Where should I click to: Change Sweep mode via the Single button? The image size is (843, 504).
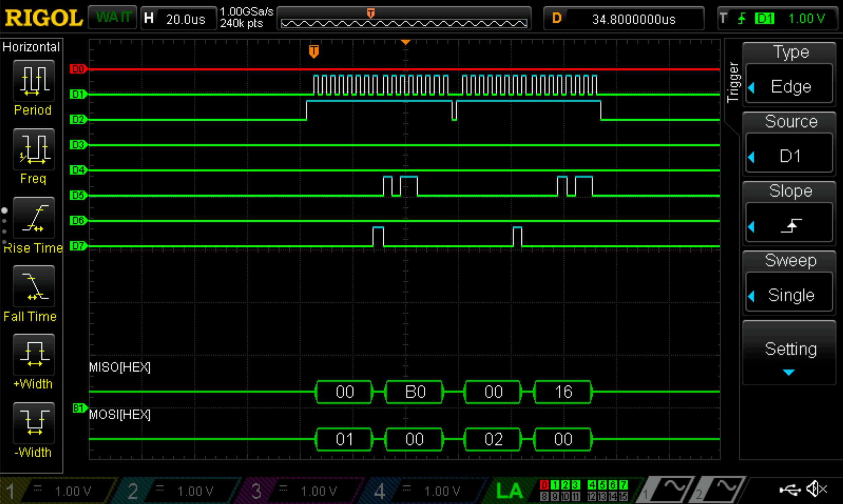point(789,295)
